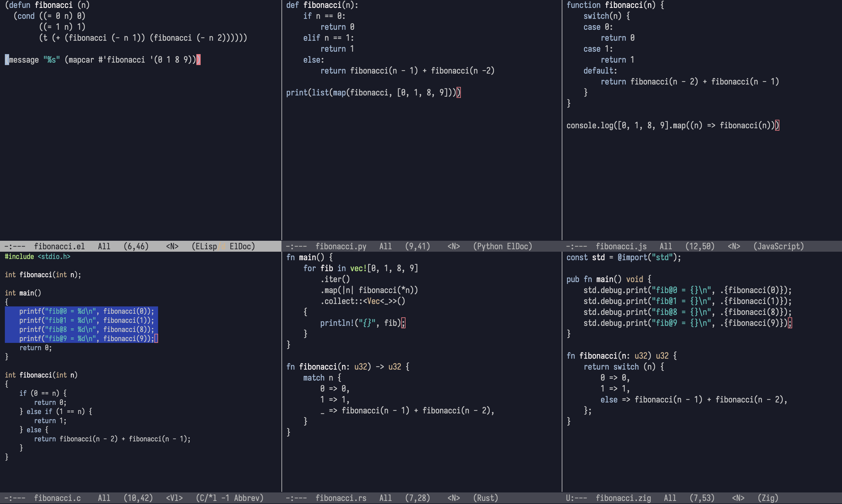Click 'int main()' in the C pane
Image resolution: width=842 pixels, height=504 pixels.
pyautogui.click(x=23, y=293)
